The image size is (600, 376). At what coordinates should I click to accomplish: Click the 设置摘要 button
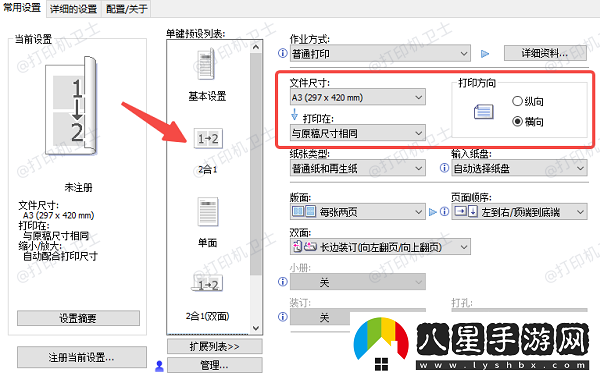(78, 318)
